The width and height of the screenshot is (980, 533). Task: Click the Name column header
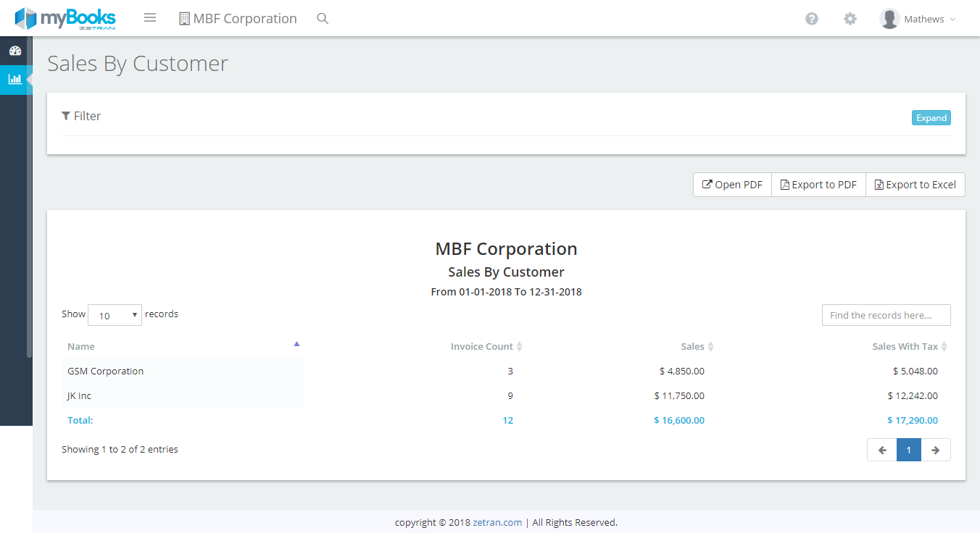pyautogui.click(x=81, y=347)
